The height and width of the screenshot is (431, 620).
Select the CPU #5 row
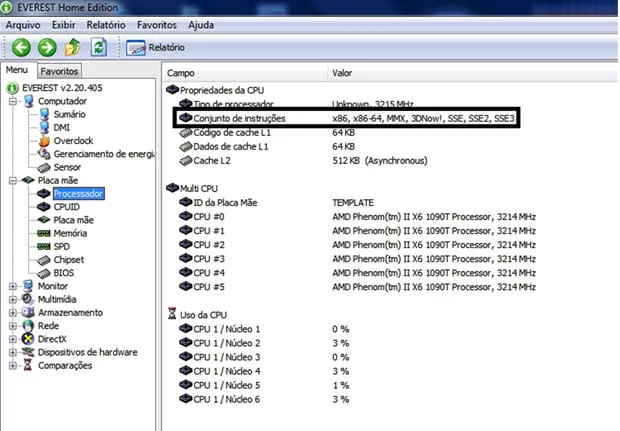tap(357, 287)
